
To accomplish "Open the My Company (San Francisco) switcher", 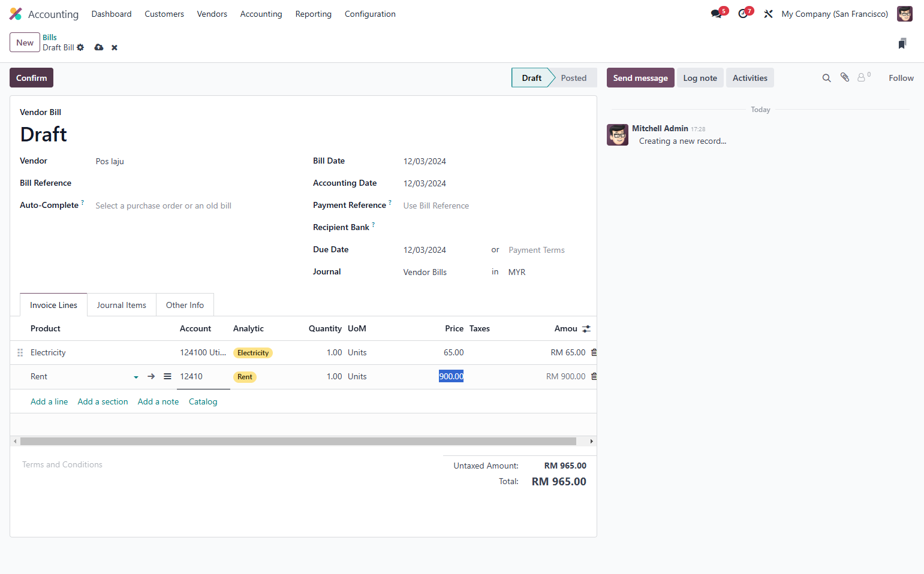I will 835,14.
